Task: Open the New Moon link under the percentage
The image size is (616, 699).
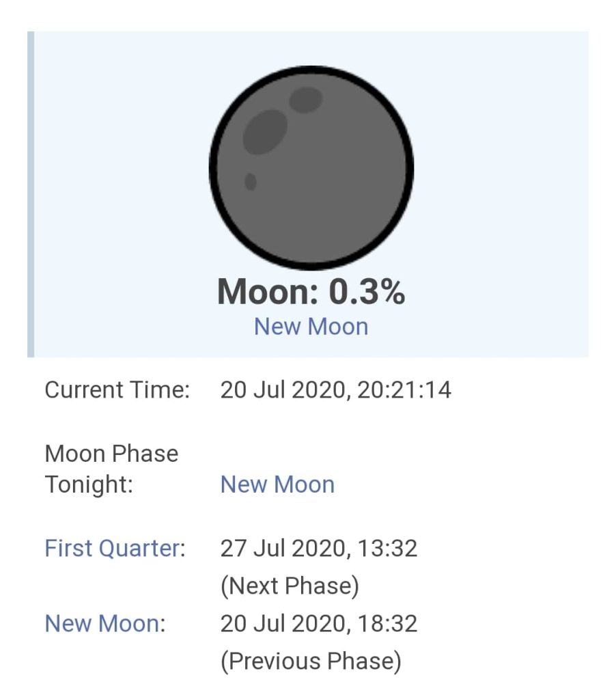Action: [x=311, y=326]
